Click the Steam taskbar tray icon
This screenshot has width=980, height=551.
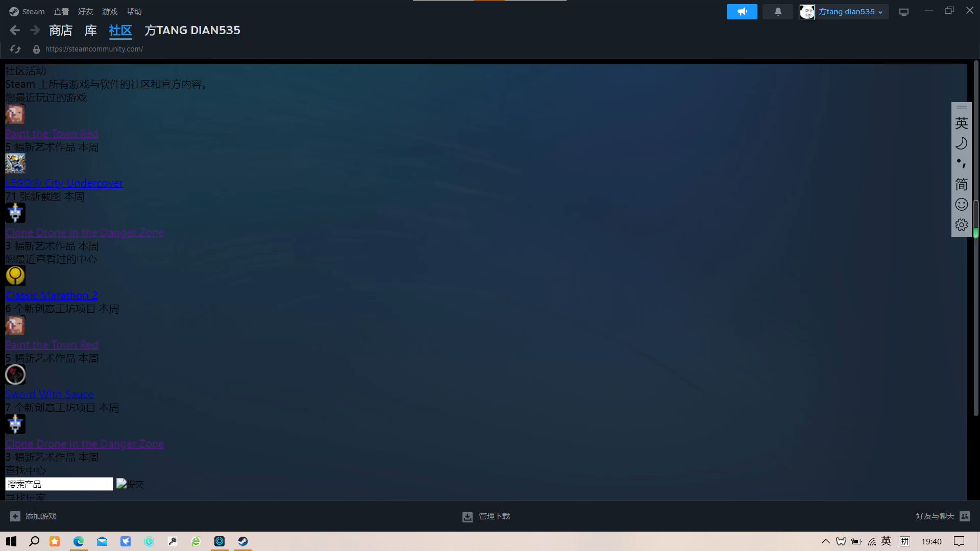pyautogui.click(x=242, y=541)
